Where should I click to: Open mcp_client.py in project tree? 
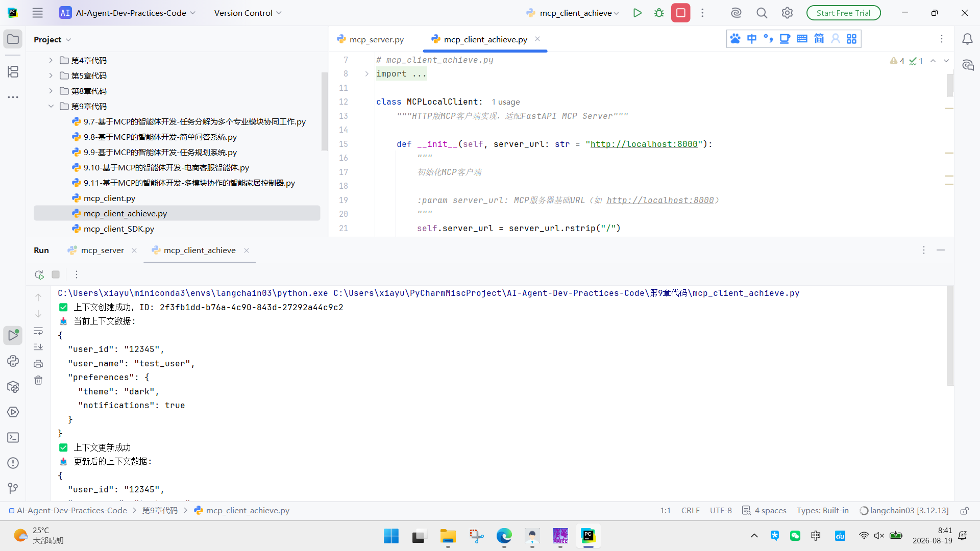(x=109, y=198)
